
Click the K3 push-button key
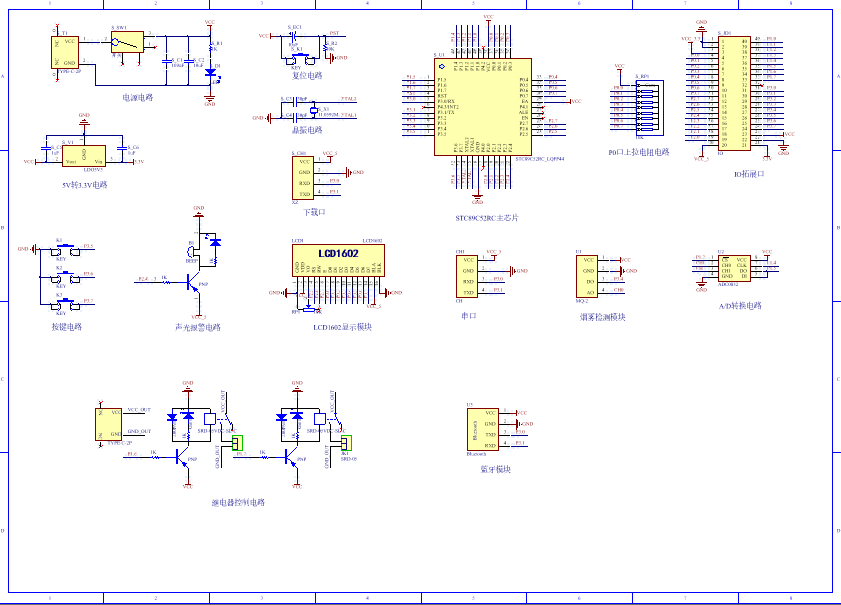(x=65, y=305)
